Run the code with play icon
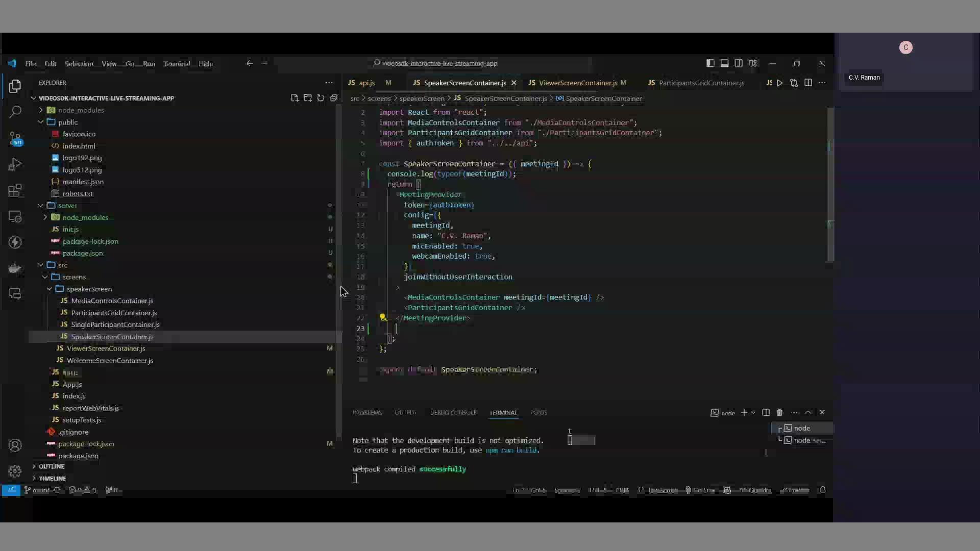Screen dimensions: 980x551 (779, 83)
